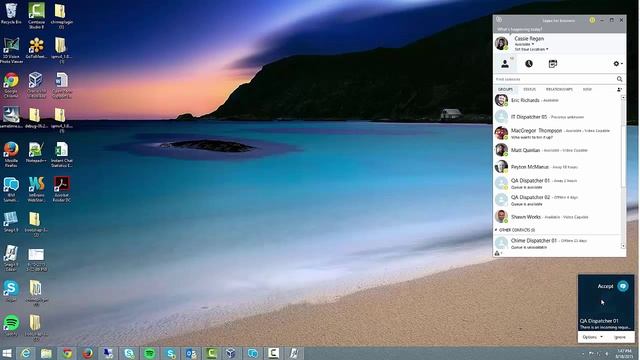Select contact Chime Dispatcher 01
Viewport: 640px width, 360px height.
click(558, 243)
